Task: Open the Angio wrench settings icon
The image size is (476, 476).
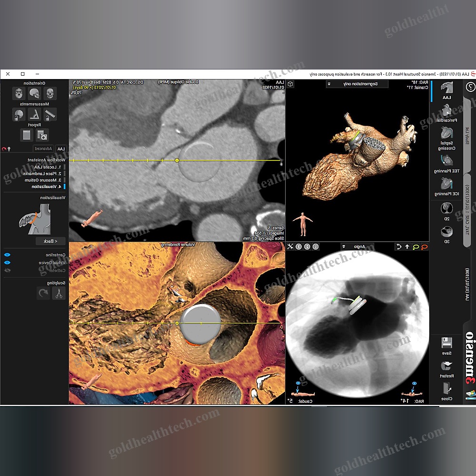Action: point(290,247)
